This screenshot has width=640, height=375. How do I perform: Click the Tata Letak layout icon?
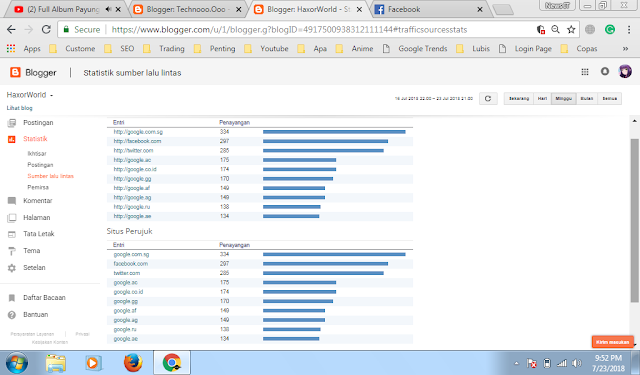pyautogui.click(x=12, y=234)
